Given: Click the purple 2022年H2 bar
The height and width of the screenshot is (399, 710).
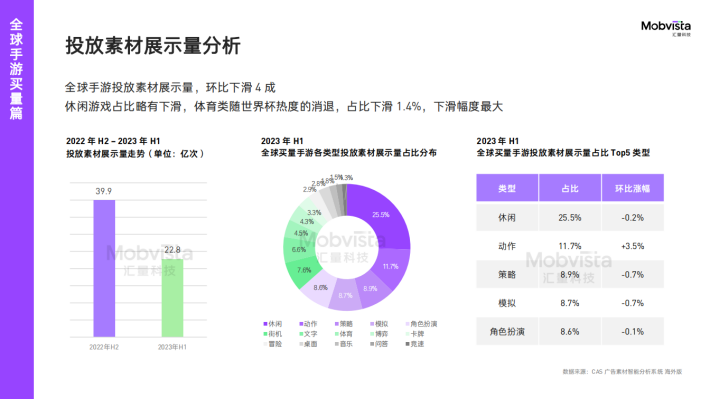Looking at the screenshot, I should [x=104, y=268].
